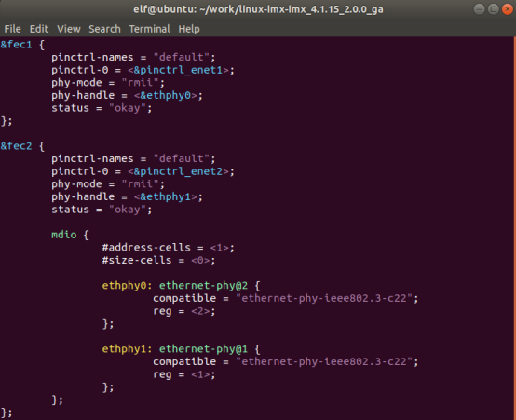Click the terminal's right-edge scrollbar
516x420 pixels.
(x=514, y=228)
